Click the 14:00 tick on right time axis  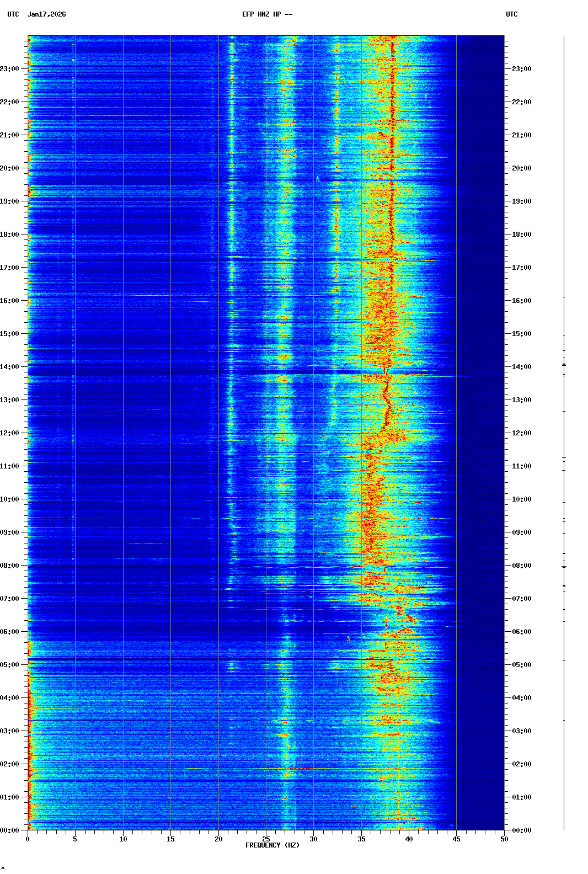521,367
